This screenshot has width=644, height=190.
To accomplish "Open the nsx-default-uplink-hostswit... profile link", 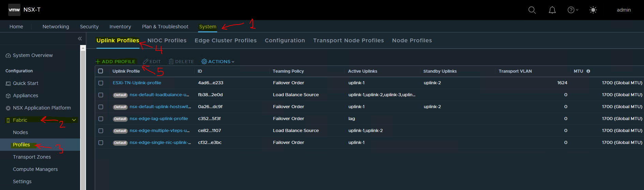I will click(160, 107).
